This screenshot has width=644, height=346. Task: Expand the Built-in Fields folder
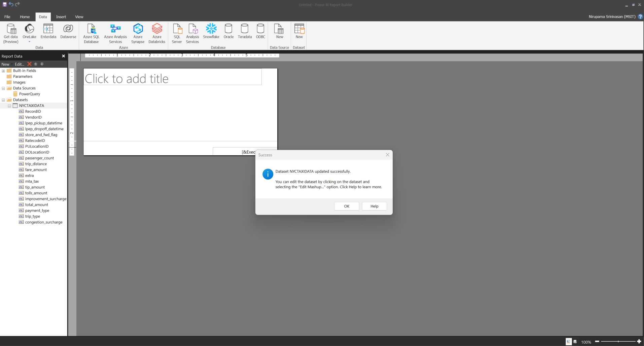(3, 71)
